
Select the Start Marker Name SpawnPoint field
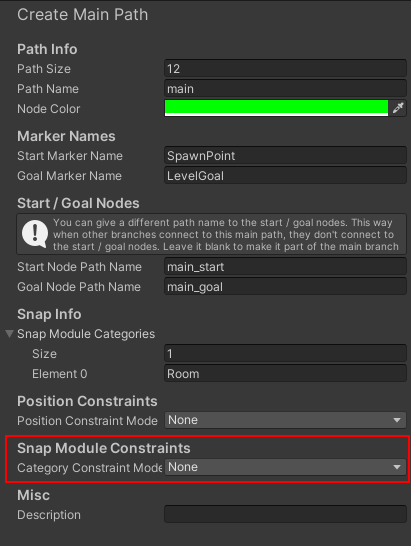(x=285, y=155)
